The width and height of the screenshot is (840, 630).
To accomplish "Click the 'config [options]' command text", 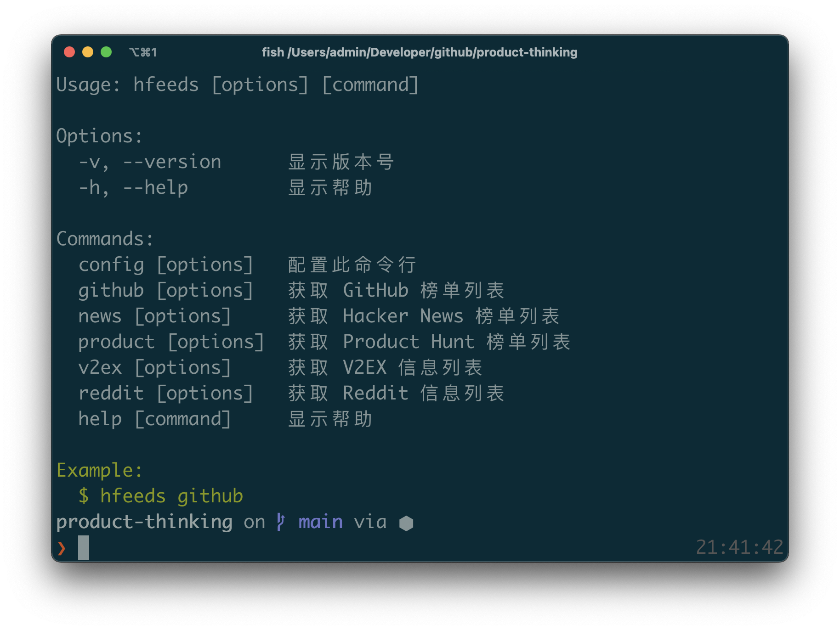I will [166, 265].
